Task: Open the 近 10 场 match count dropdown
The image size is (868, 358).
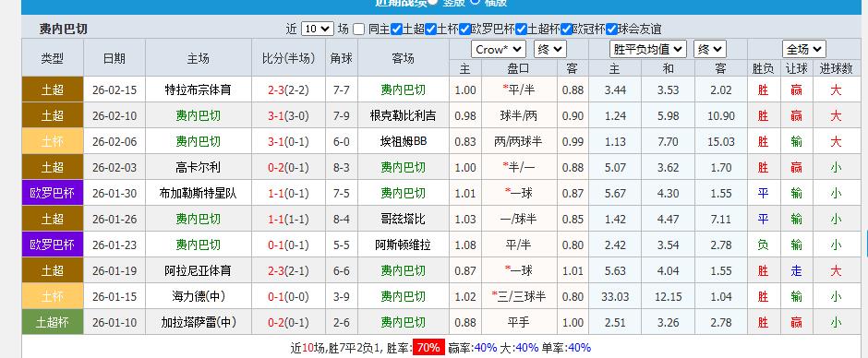Action: pos(318,29)
